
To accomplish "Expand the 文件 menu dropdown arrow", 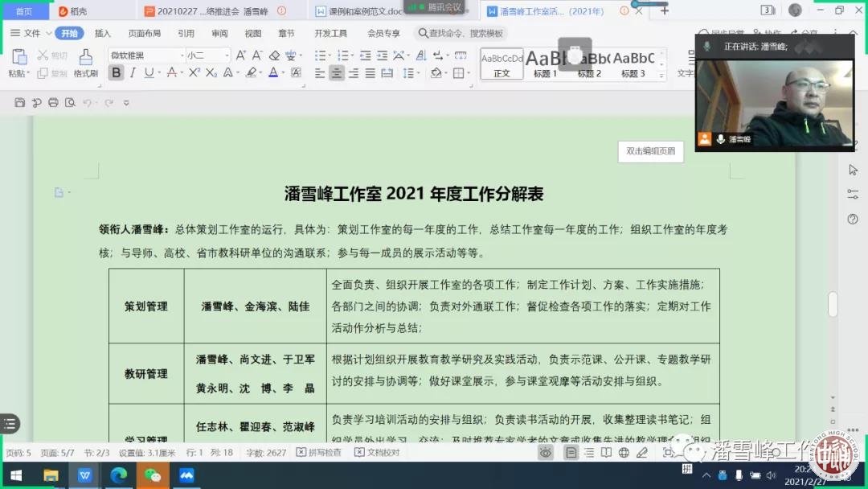I will pos(47,34).
